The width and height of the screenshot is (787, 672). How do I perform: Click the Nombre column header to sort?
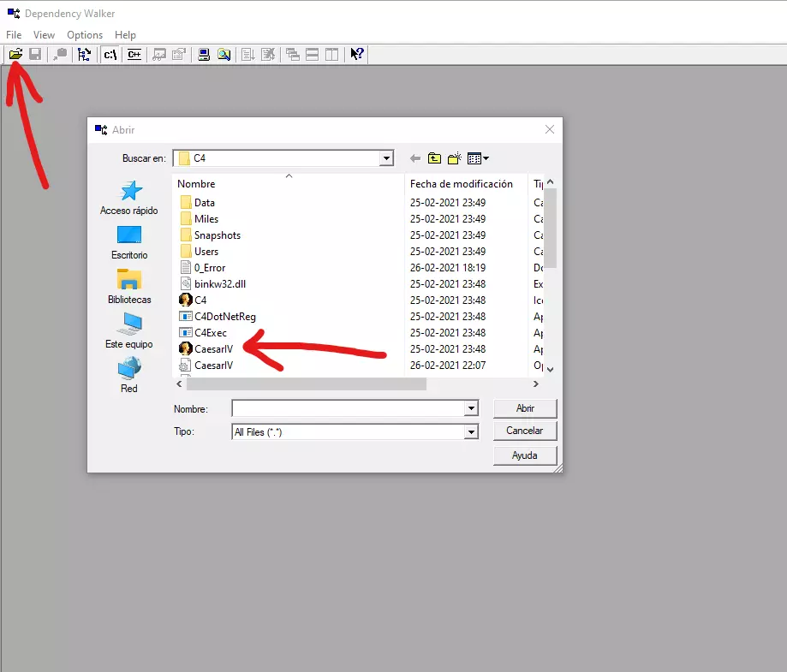pos(196,184)
